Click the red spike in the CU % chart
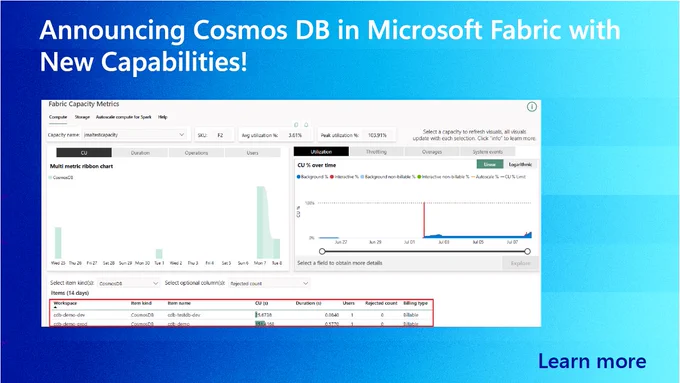The height and width of the screenshot is (383, 680). tap(424, 220)
